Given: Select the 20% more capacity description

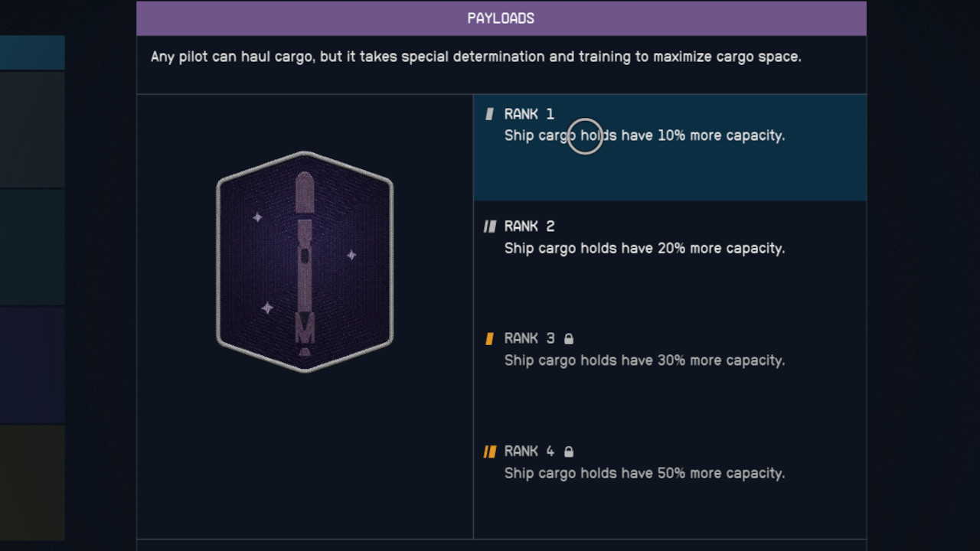Looking at the screenshot, I should tap(644, 249).
